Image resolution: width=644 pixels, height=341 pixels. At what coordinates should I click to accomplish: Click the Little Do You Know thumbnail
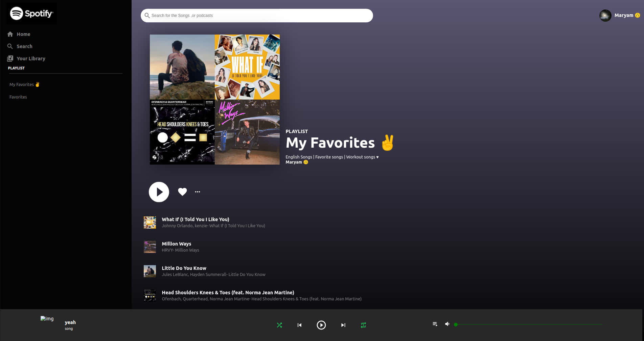150,271
